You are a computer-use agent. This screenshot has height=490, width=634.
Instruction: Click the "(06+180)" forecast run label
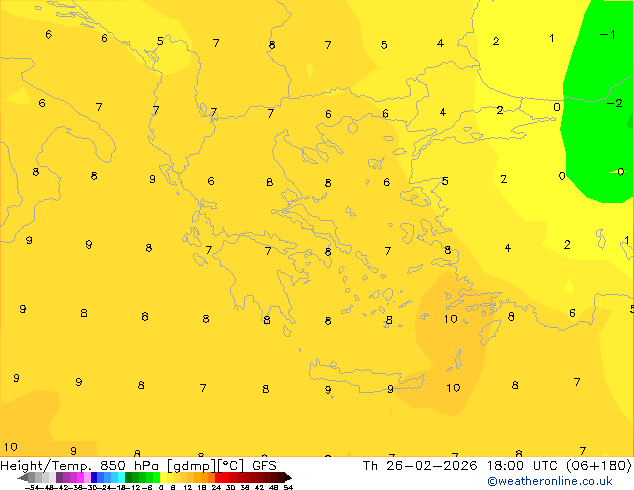(600, 466)
